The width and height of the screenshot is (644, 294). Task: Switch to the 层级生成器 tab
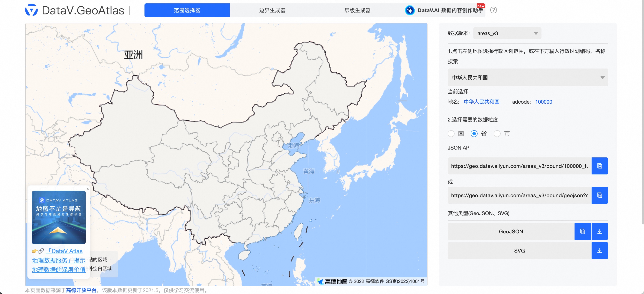[x=357, y=10]
